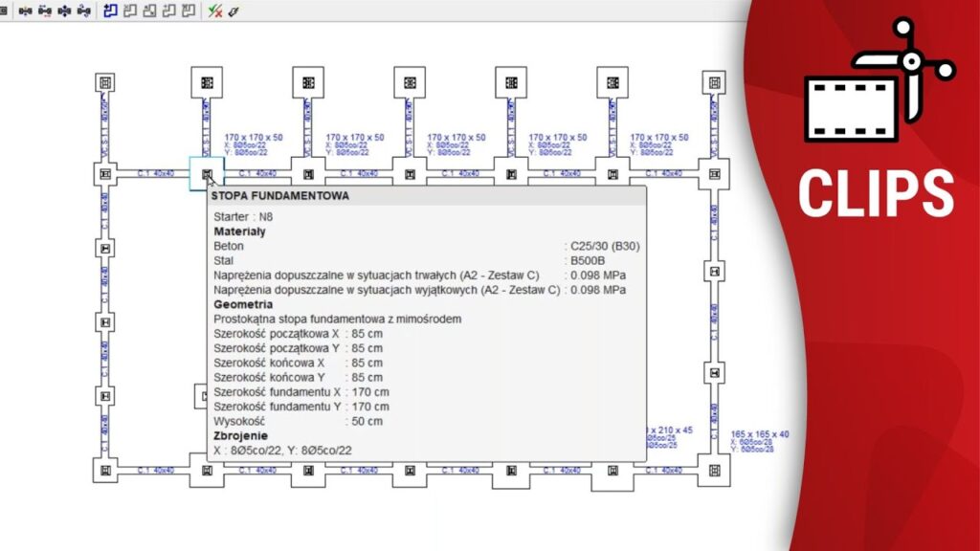980x551 pixels.
Task: Select the bottom-right corner footing in the plan
Action: point(713,470)
